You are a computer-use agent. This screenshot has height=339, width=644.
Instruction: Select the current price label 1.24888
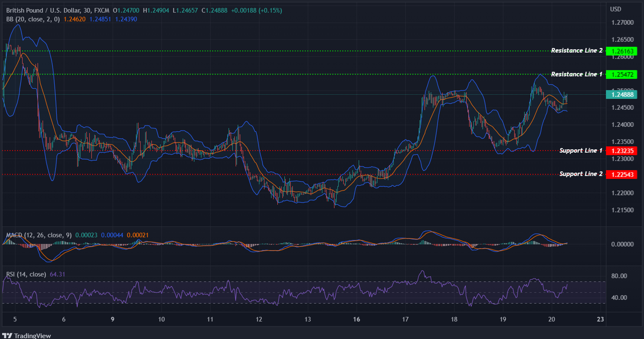[622, 95]
